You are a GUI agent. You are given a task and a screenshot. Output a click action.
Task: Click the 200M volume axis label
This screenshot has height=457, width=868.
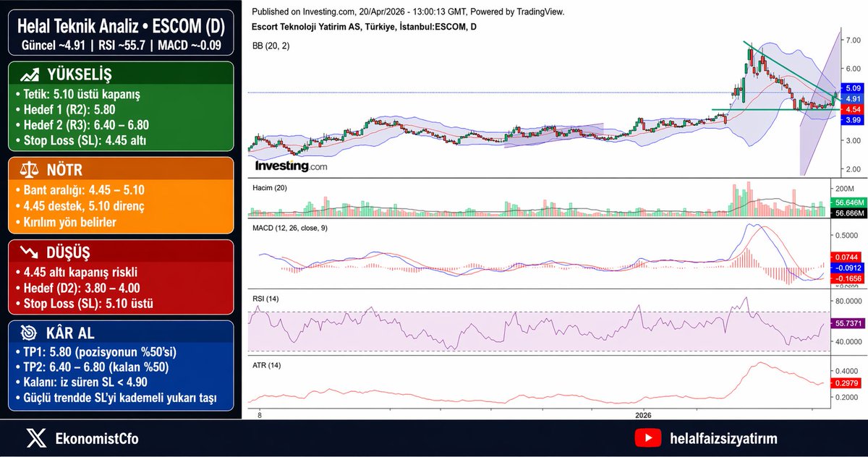(846, 188)
